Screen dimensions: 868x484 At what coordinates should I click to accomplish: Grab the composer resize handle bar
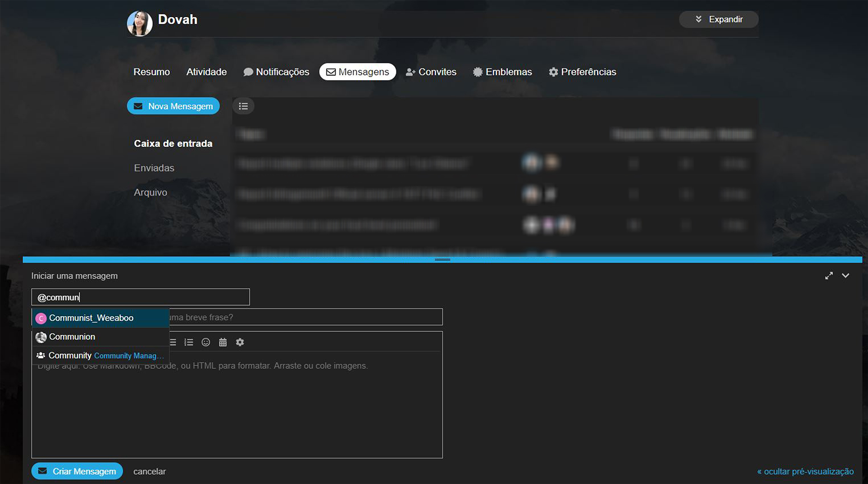[x=442, y=259]
